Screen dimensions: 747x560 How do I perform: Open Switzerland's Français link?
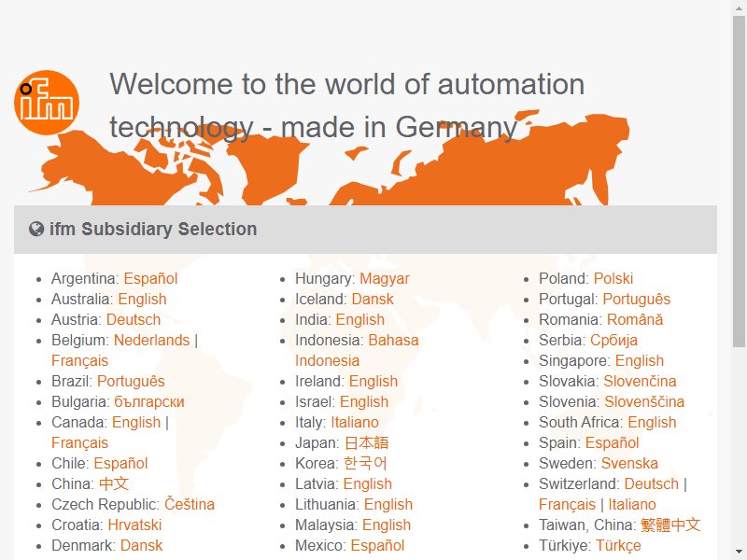567,504
